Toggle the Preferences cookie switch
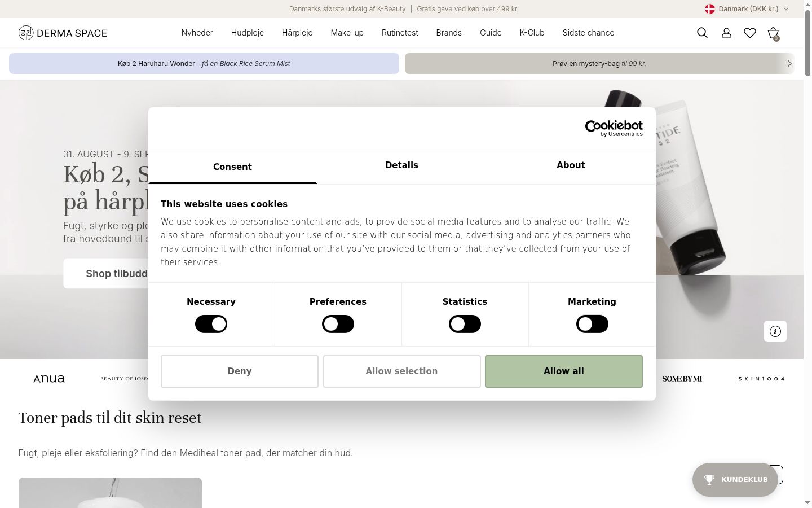 [x=338, y=324]
